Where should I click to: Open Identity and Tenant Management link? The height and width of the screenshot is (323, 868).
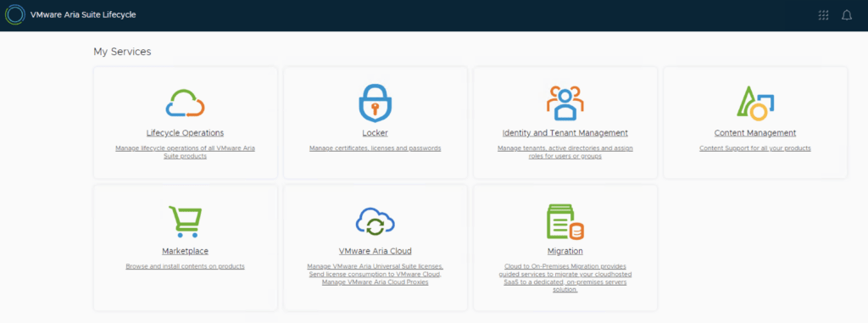(x=565, y=133)
